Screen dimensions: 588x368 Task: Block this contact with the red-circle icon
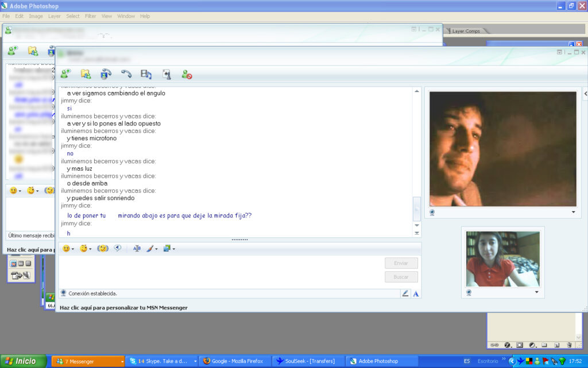pos(187,74)
